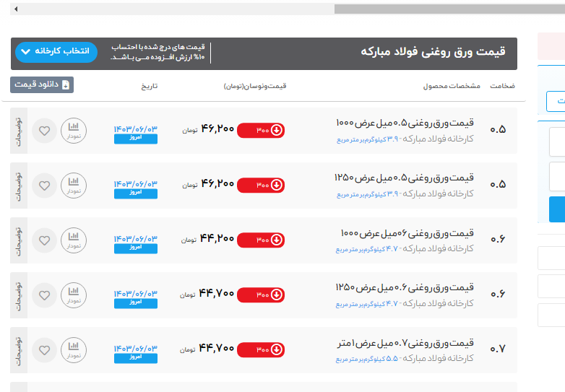Open chart for 0.5 mil width 1000 row
Viewport: 565px width, 392px height.
pyautogui.click(x=73, y=131)
